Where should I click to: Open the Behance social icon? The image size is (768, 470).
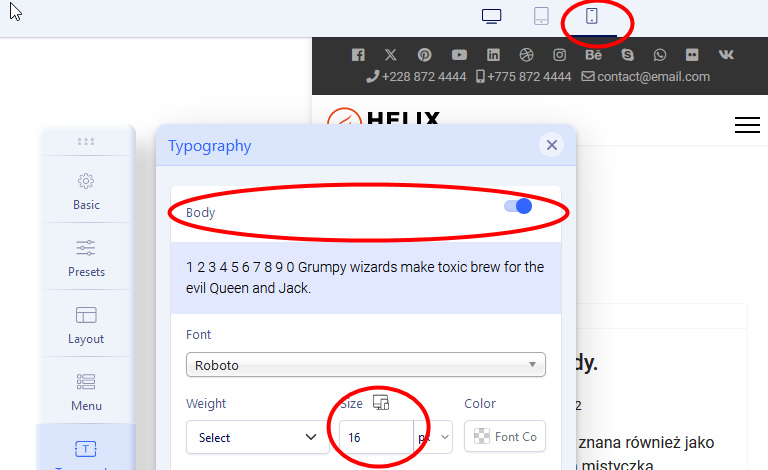click(593, 55)
